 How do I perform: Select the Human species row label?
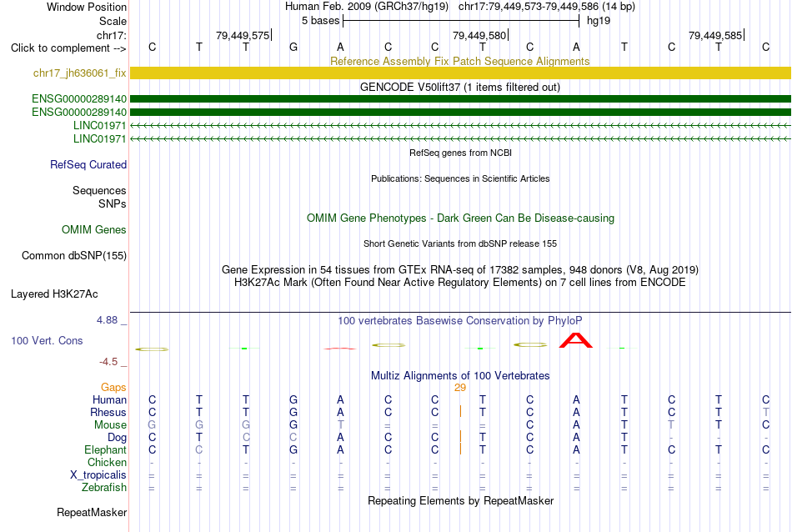coord(109,399)
